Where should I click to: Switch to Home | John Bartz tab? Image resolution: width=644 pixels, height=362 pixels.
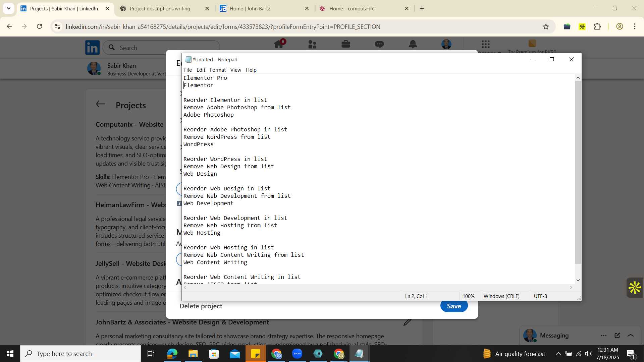(x=250, y=9)
